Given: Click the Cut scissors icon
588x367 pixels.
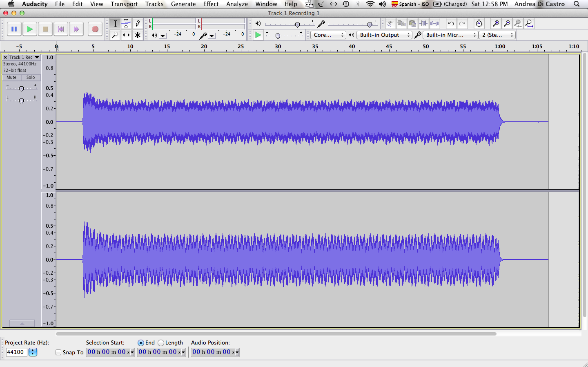Looking at the screenshot, I should tap(390, 24).
